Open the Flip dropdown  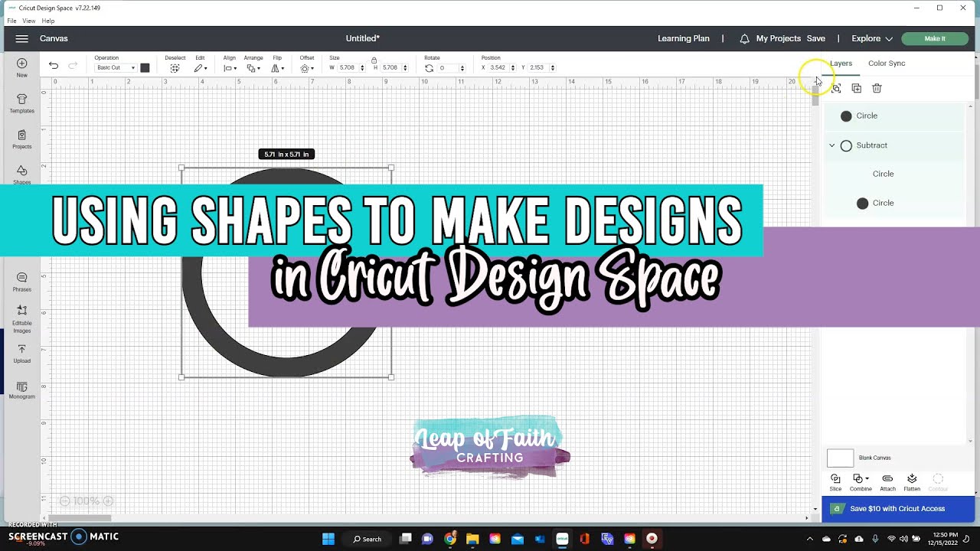point(277,68)
